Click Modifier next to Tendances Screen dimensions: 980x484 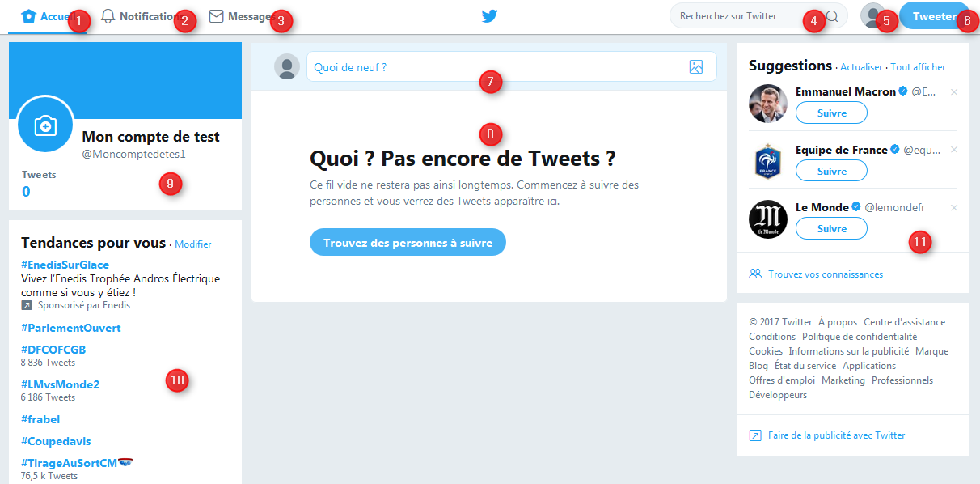tap(193, 244)
